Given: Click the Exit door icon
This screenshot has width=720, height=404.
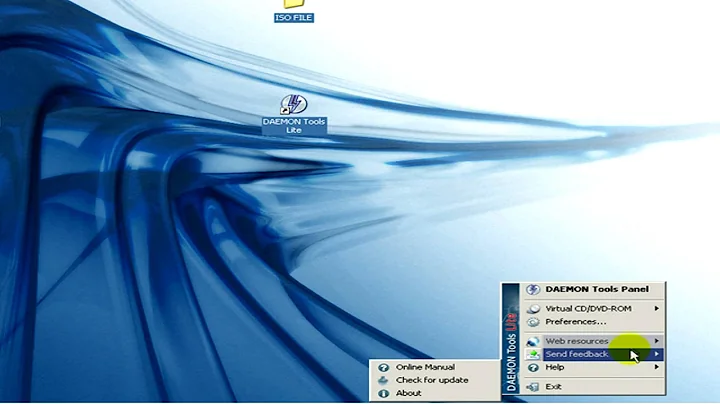Looking at the screenshot, I should coord(533,387).
